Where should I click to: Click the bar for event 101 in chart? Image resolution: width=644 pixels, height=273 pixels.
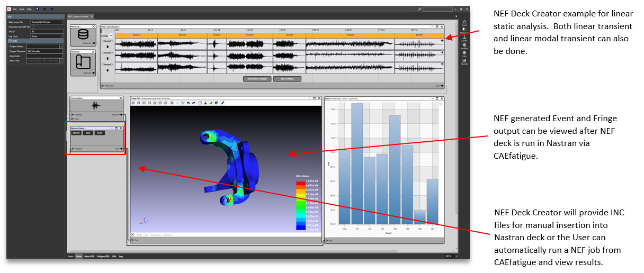pos(357,163)
